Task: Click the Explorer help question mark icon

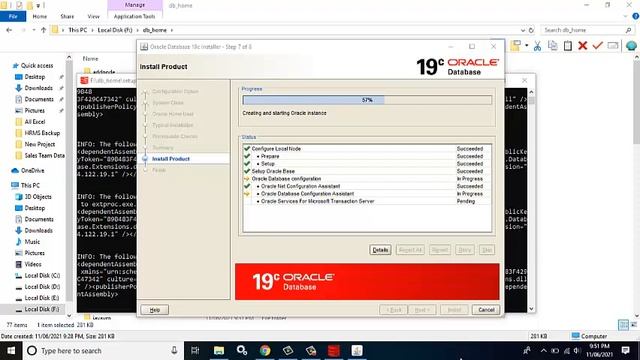Action: 636,16
